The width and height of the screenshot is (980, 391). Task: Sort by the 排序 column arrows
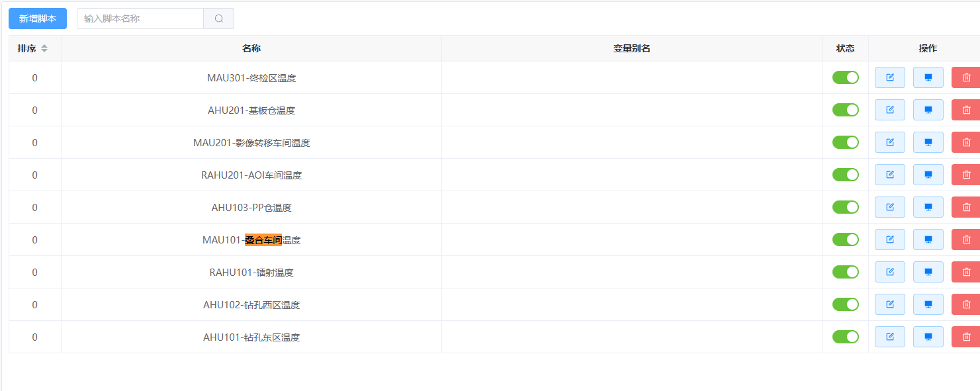click(x=44, y=48)
